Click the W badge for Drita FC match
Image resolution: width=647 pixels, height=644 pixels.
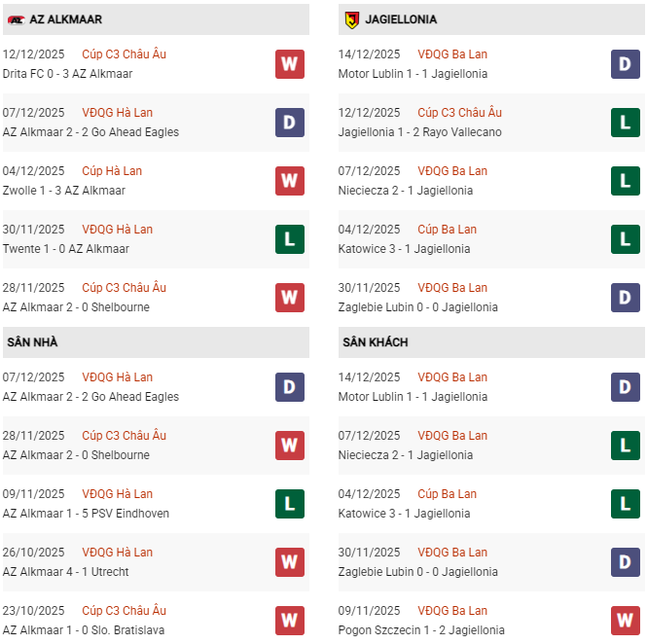click(290, 64)
